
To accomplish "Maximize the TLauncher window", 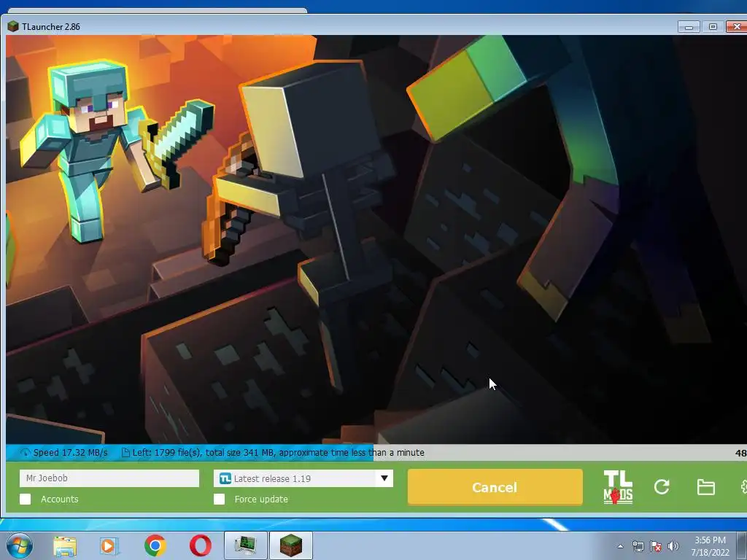I will (x=713, y=27).
